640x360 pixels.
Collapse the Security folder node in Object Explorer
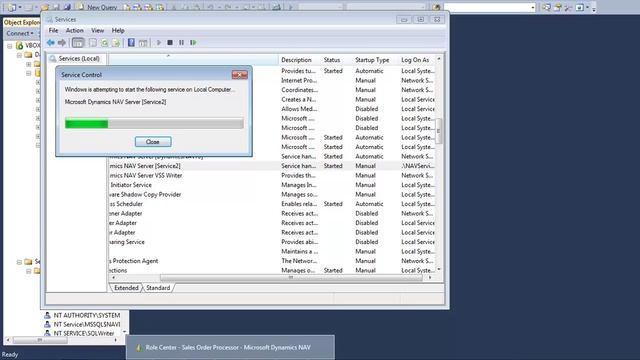[19, 262]
